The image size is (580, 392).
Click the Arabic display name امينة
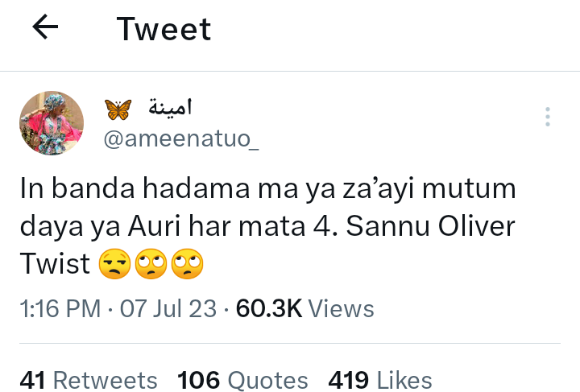pyautogui.click(x=171, y=107)
